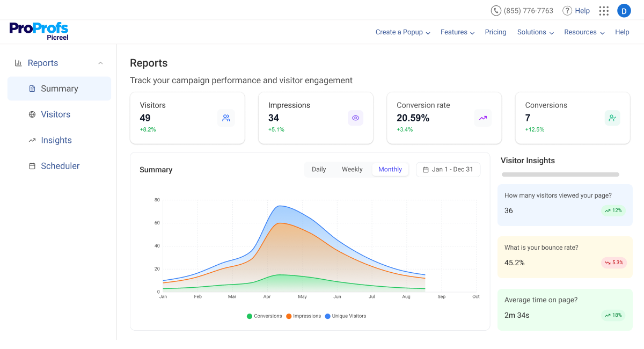Click the Impressions card eye icon

tap(355, 118)
